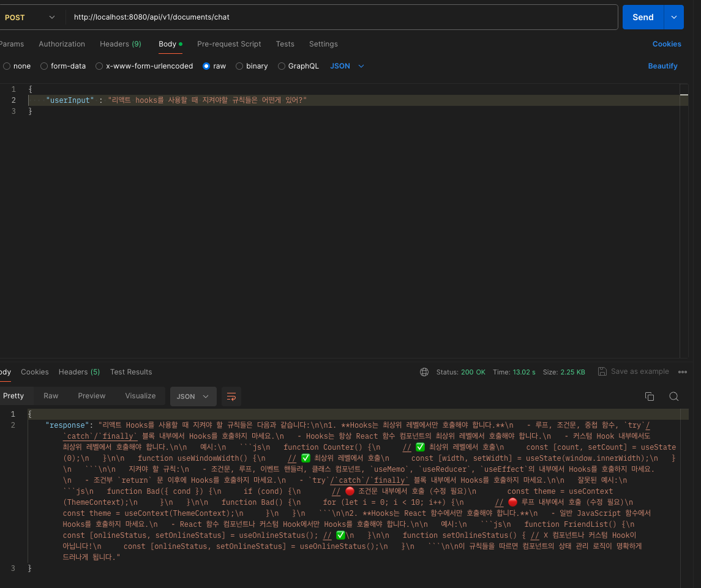Choose the binary body type
This screenshot has width=701, height=588.
click(252, 66)
